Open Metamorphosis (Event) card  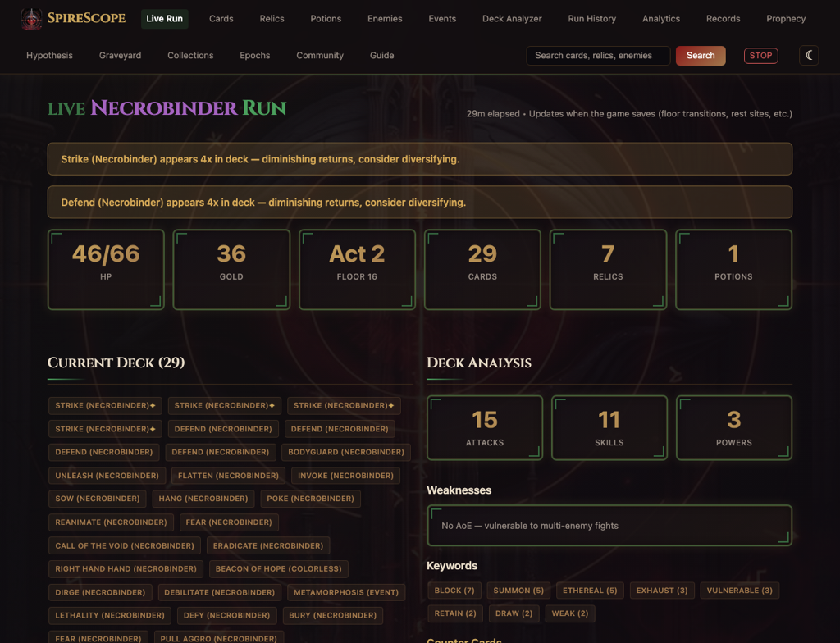pos(346,593)
